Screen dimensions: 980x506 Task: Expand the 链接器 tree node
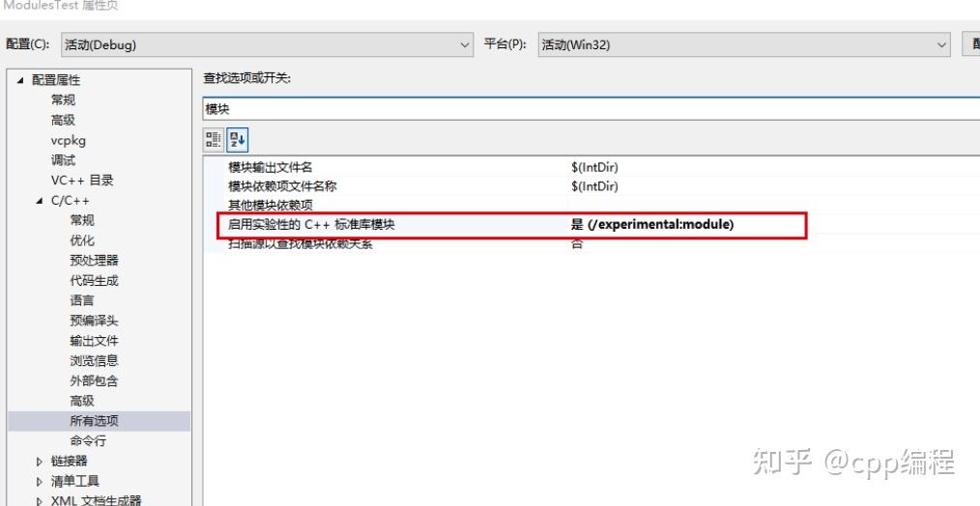click(40, 462)
